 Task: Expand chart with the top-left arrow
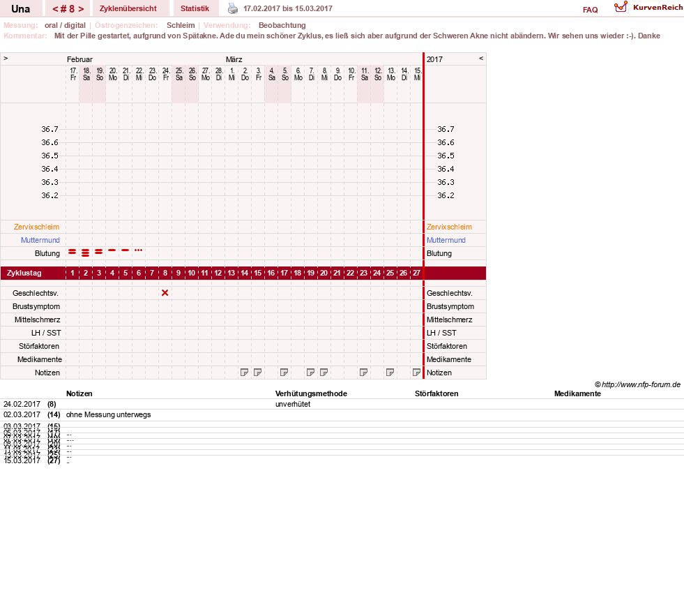(x=6, y=58)
